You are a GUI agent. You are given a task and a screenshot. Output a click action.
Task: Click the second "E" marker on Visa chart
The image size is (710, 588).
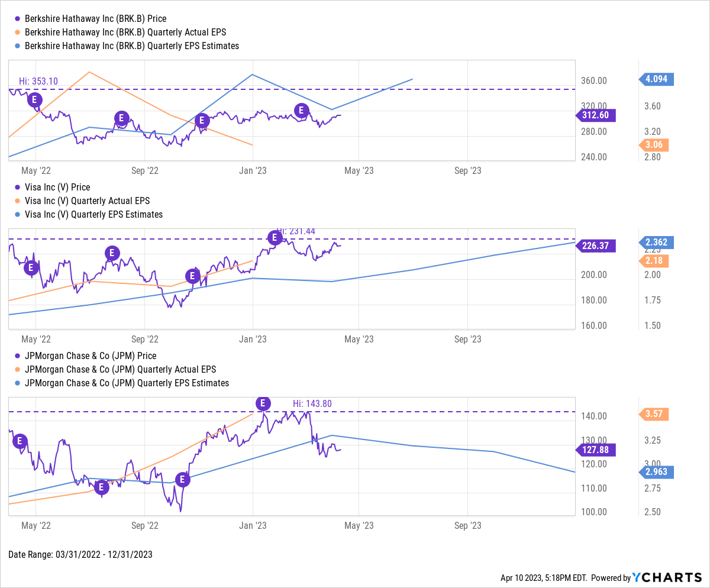pos(112,253)
